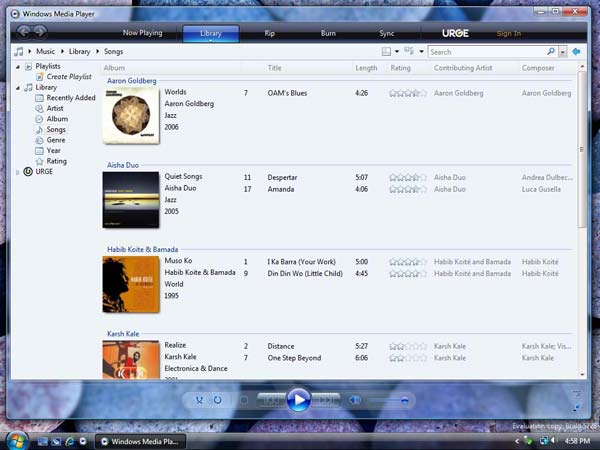600x450 pixels.
Task: Expand the URGE tree node
Action: (17, 172)
